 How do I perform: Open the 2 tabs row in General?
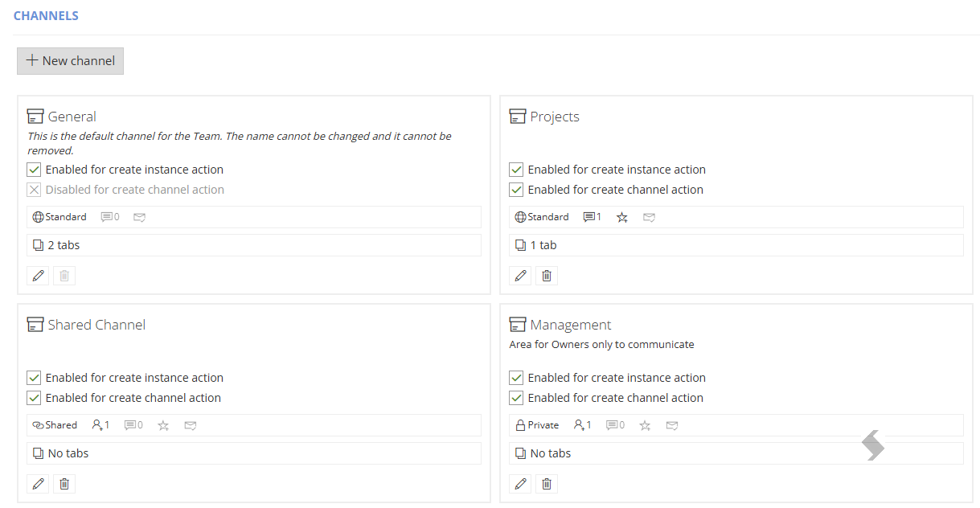tap(254, 245)
